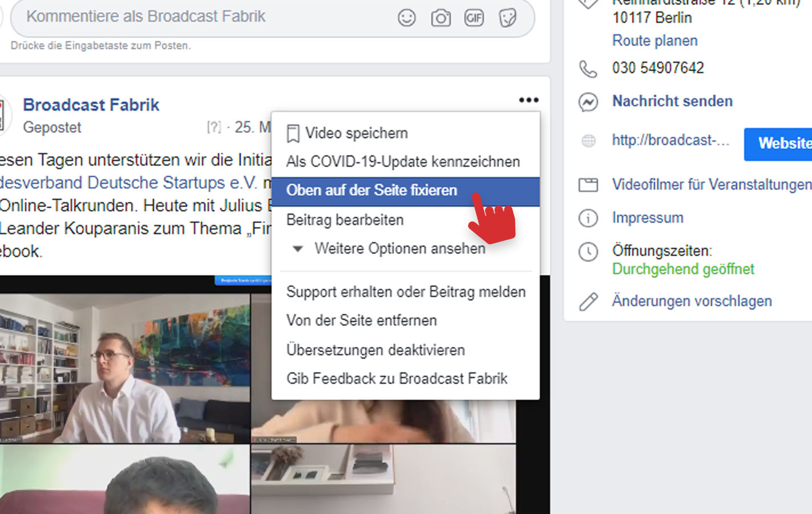Click the Messenger icon next to Nachricht senden
This screenshot has width=812, height=514.
(x=588, y=102)
